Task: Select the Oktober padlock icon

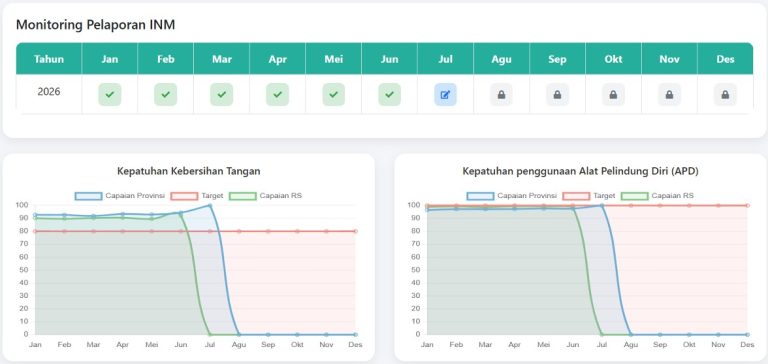Action: click(x=613, y=95)
